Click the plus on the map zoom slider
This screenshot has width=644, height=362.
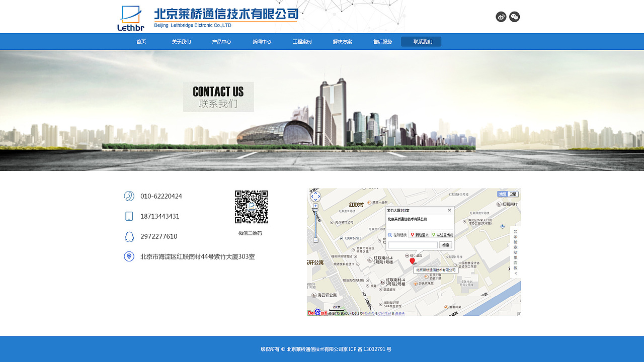tap(315, 206)
